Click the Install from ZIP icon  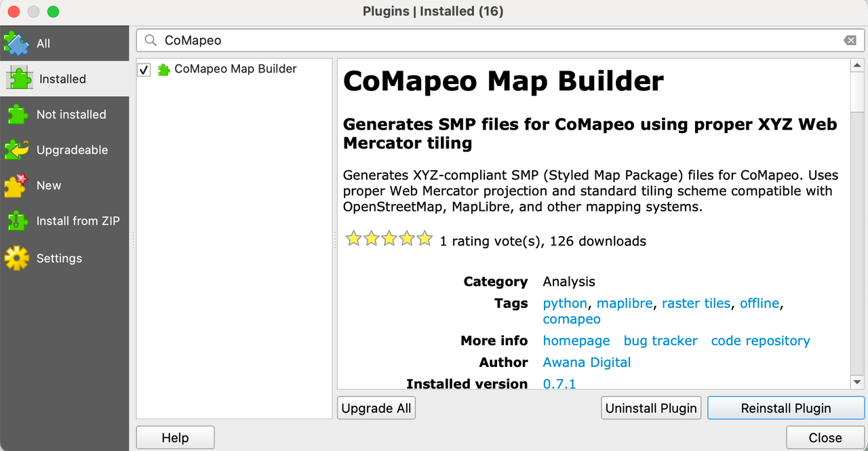coord(16,220)
